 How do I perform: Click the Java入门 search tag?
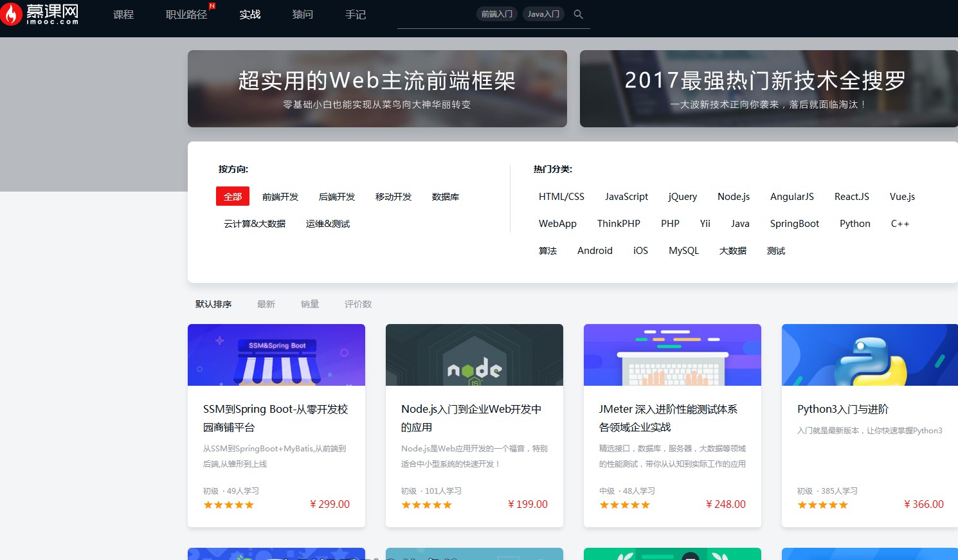543,13
